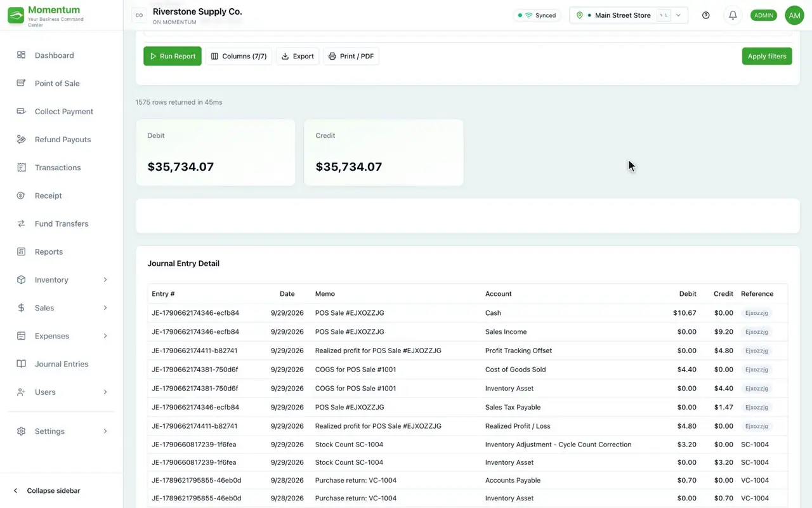Image resolution: width=812 pixels, height=508 pixels.
Task: Open the Main Street Store location dropdown
Action: pos(629,15)
